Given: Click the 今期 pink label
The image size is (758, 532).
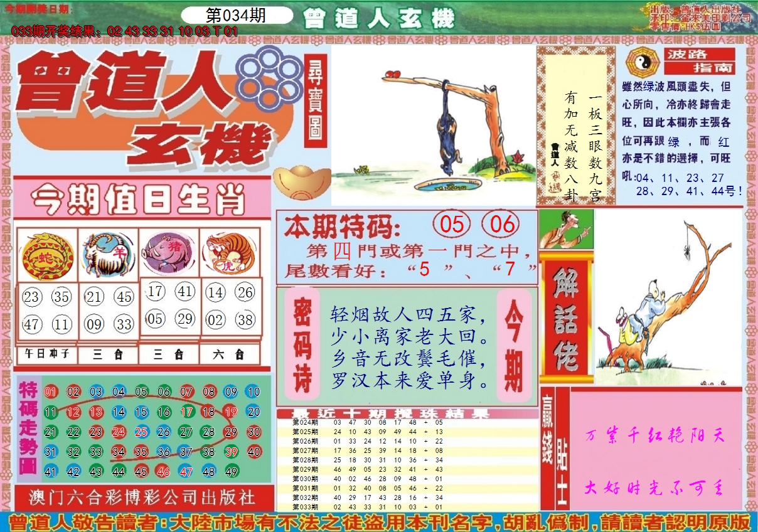Looking at the screenshot, I should click(x=515, y=344).
